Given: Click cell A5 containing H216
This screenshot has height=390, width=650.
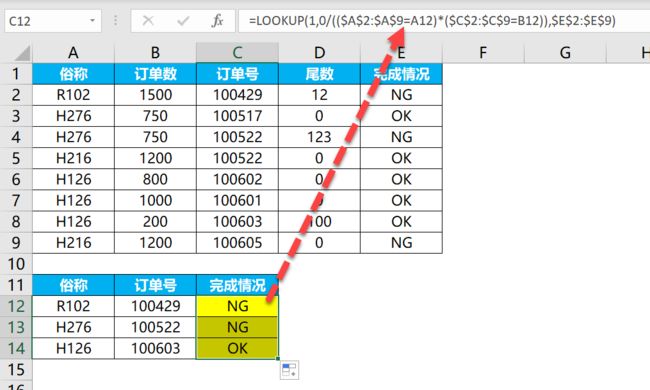Looking at the screenshot, I should pos(73,158).
